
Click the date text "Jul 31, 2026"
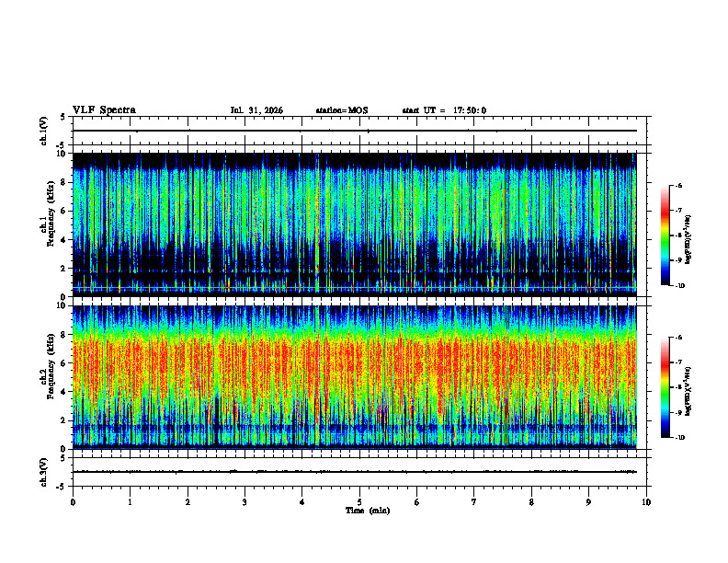click(x=256, y=110)
